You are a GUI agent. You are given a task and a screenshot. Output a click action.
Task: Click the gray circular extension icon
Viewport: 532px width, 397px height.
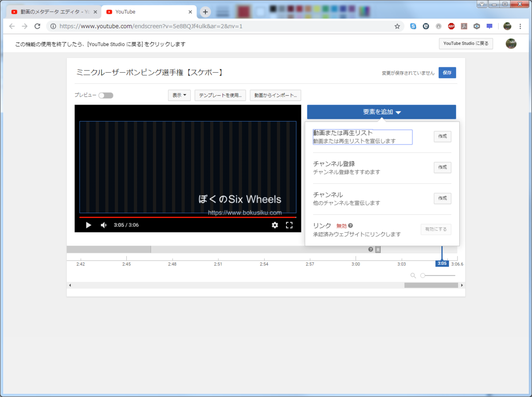[438, 26]
